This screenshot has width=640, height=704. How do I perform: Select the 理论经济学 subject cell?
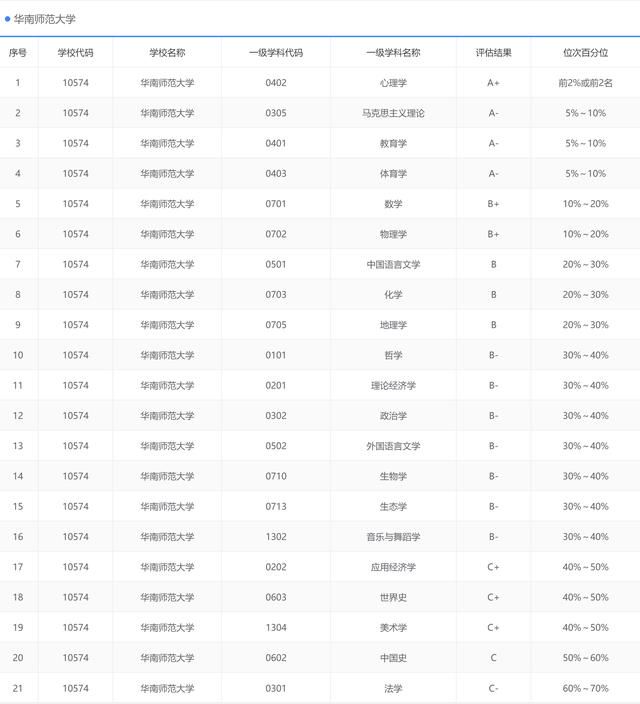tap(393, 385)
